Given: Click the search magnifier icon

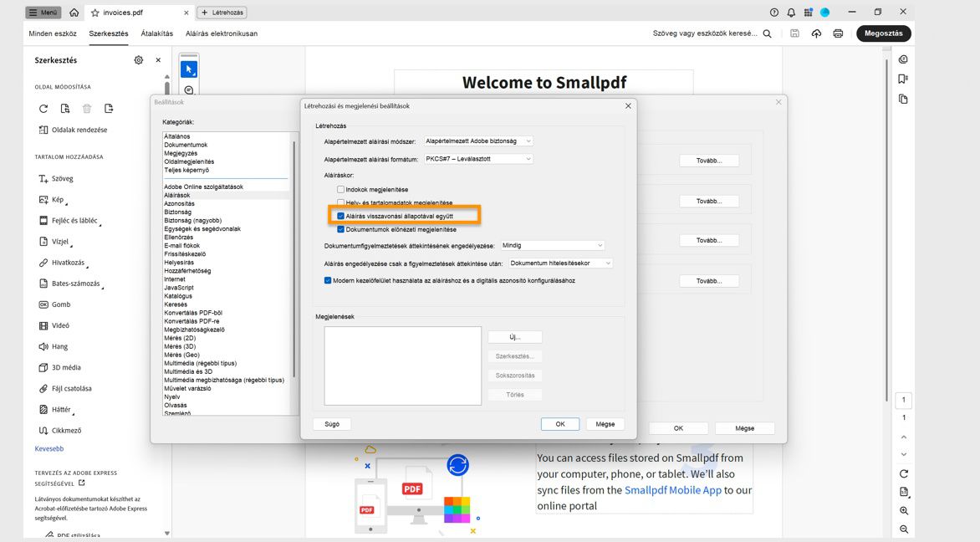Looking at the screenshot, I should tap(767, 33).
